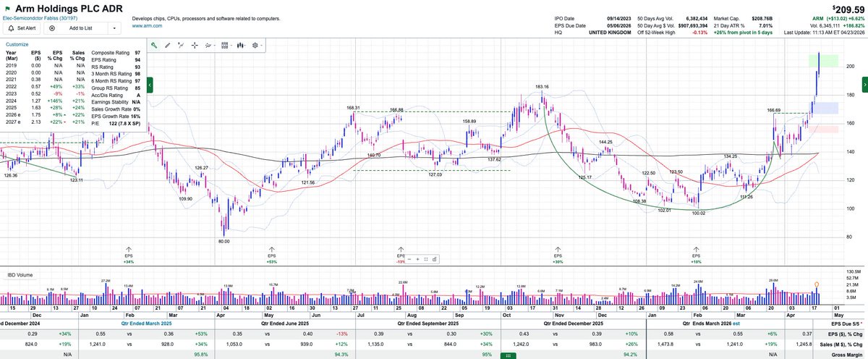Open the www.arm.com link
Screen dimensions: 868x359
(x=147, y=25)
